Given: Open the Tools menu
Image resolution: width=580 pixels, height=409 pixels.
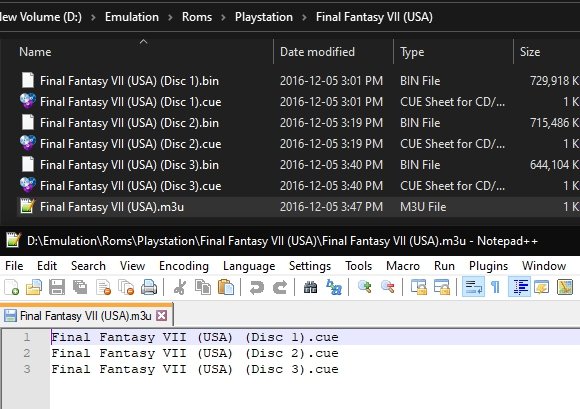Looking at the screenshot, I should coord(358,266).
